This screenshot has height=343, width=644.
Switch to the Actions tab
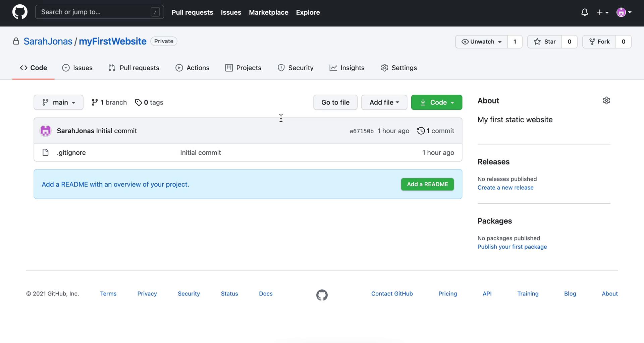coord(193,68)
